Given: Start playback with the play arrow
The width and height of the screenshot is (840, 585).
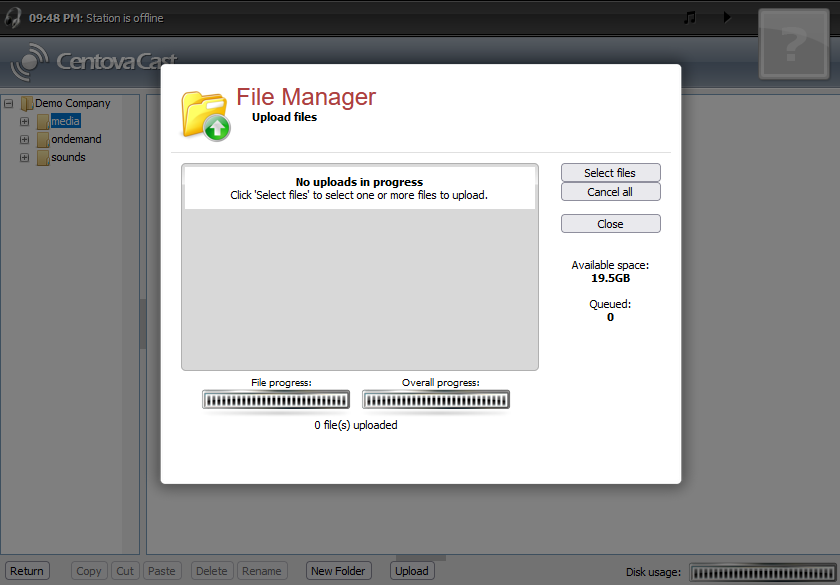Looking at the screenshot, I should coord(727,17).
